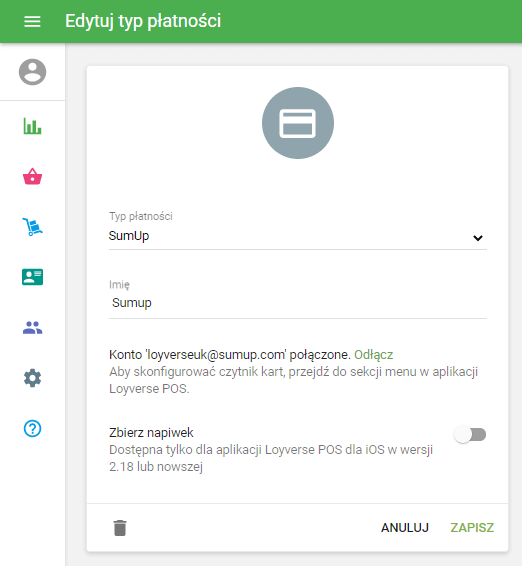Open the Employees ID card section
The width and height of the screenshot is (522, 566).
tap(32, 277)
